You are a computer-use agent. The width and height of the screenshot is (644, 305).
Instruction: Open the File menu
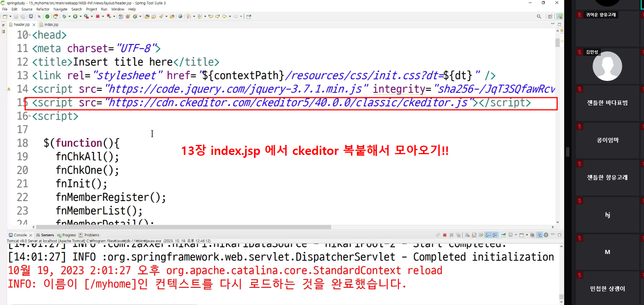point(5,9)
